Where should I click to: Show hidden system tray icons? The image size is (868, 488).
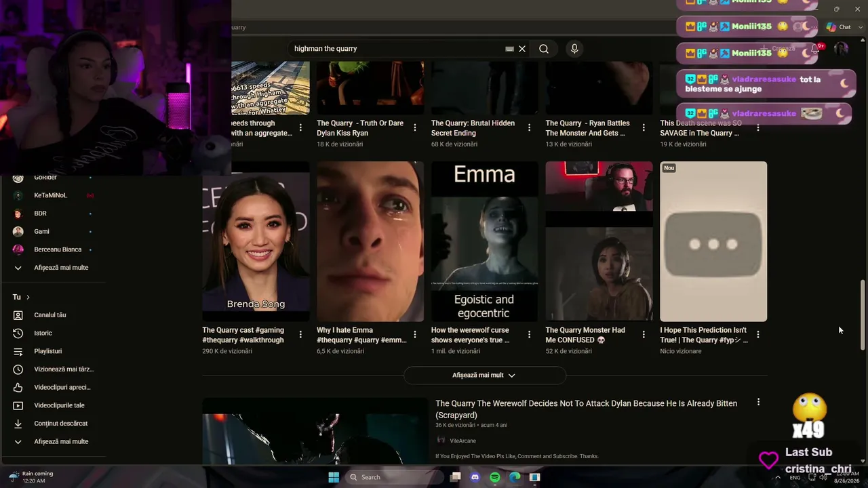coord(778,477)
